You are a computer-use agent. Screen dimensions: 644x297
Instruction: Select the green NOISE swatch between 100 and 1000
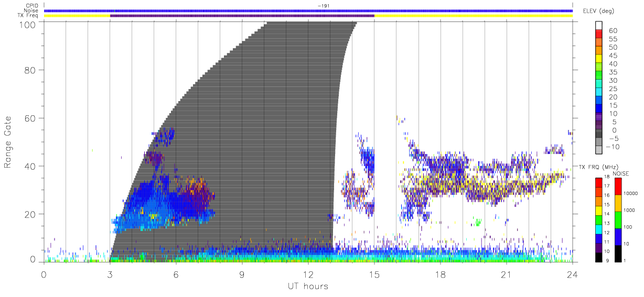point(618,219)
